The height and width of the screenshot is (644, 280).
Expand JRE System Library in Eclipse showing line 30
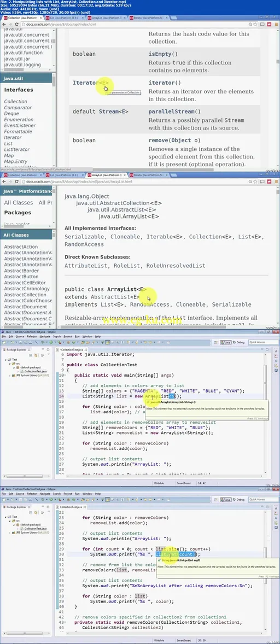(x=10, y=532)
